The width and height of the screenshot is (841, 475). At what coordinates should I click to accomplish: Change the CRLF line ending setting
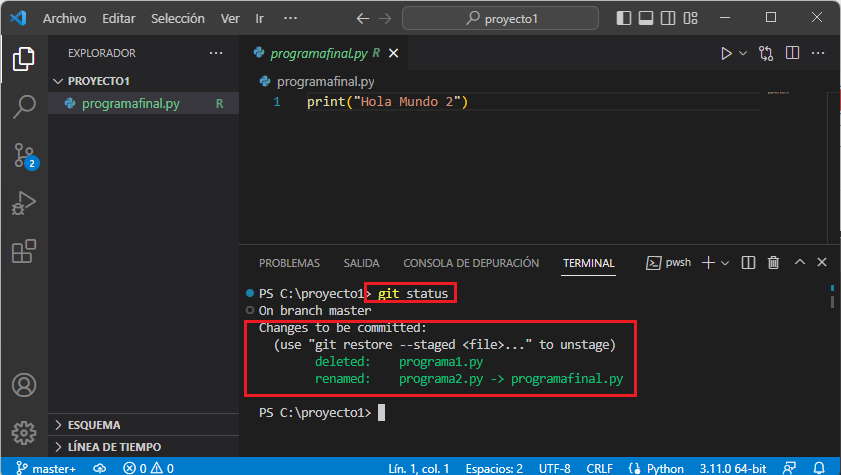599,468
